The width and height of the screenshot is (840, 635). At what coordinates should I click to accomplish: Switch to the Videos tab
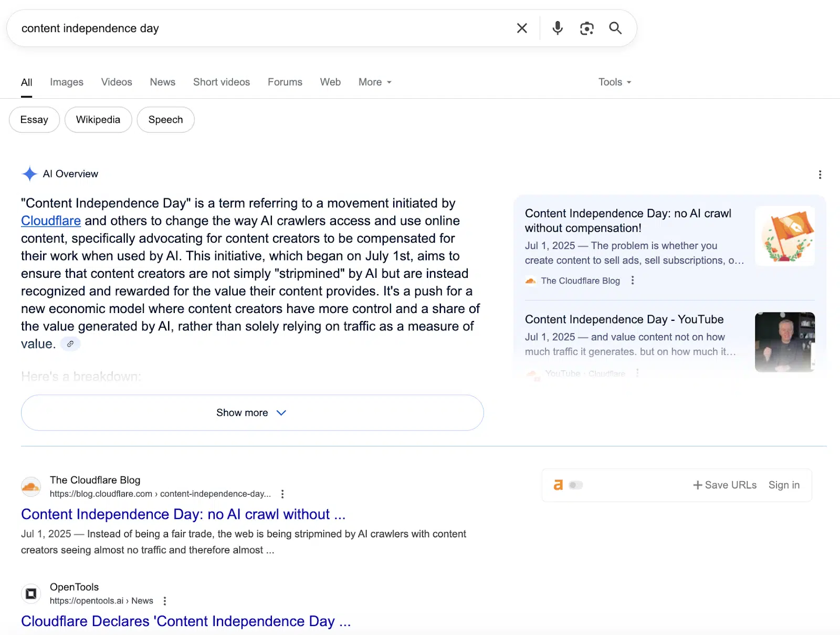(x=117, y=82)
